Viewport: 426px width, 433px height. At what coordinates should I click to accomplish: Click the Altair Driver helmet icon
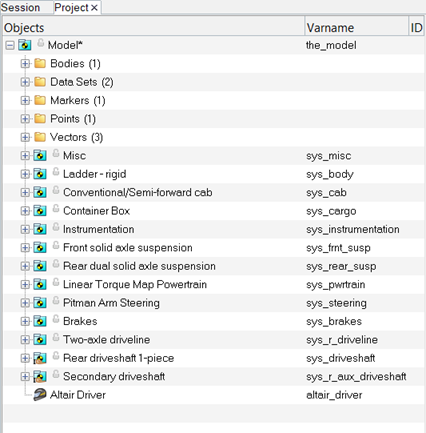40,395
